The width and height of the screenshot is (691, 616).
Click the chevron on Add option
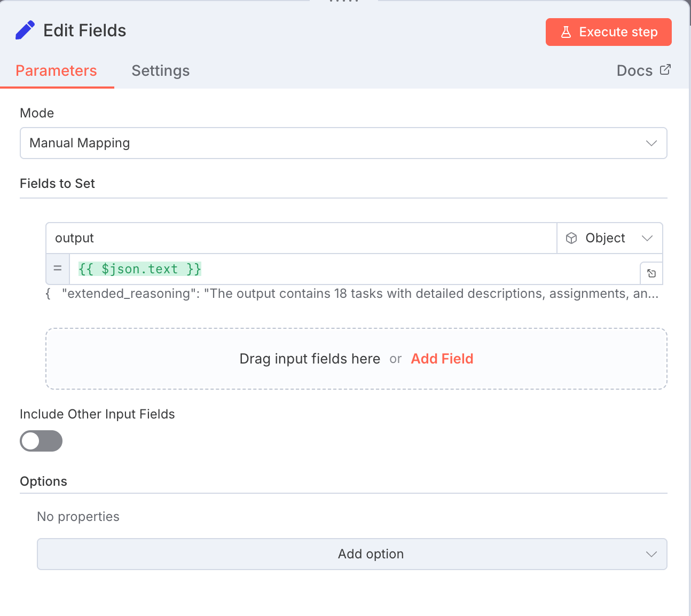tap(651, 554)
